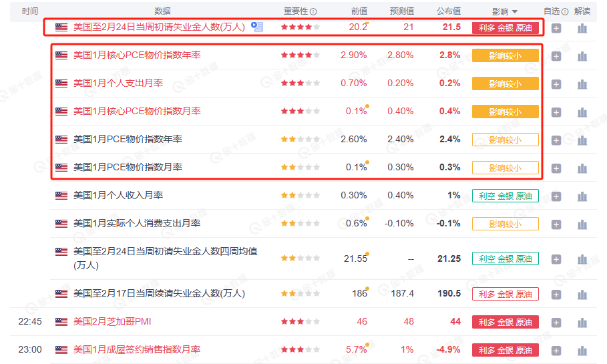Click the video note icon beside jobless claims

click(257, 27)
